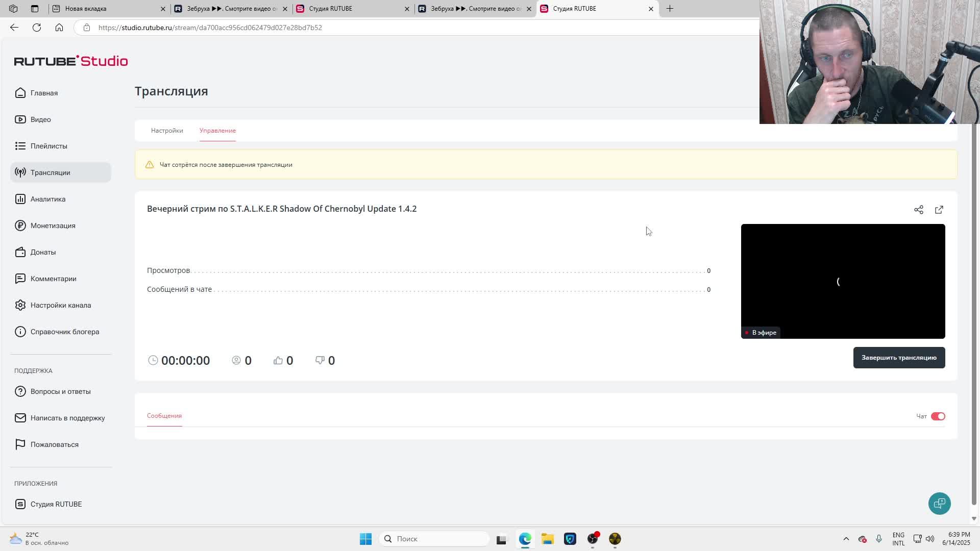Viewport: 980px width, 551px height.
Task: Open File Explorer from taskbar
Action: coord(548,539)
